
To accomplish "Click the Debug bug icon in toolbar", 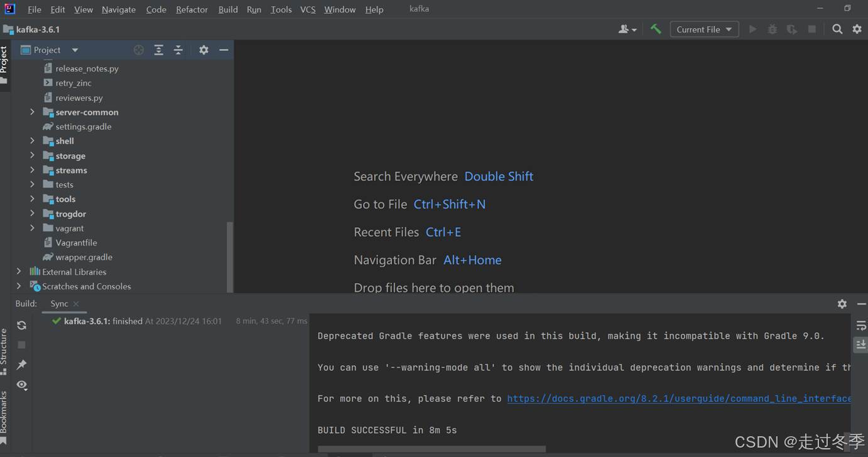I will click(773, 29).
